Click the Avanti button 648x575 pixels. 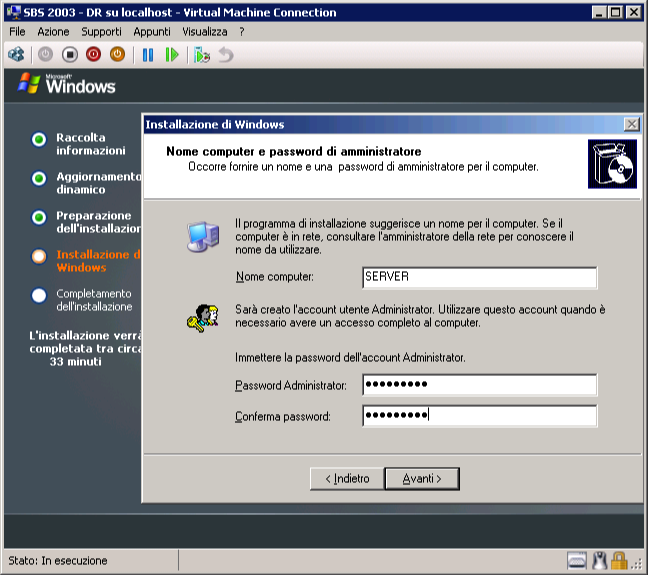click(x=422, y=479)
